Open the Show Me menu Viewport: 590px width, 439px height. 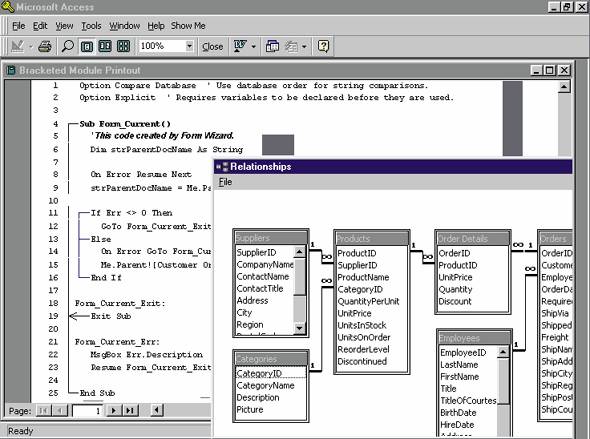coord(188,26)
